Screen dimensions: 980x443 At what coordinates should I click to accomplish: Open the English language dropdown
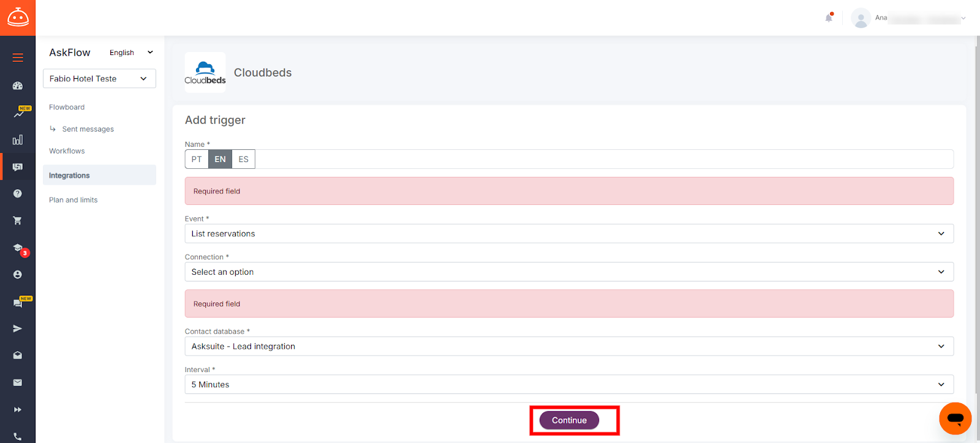[131, 53]
